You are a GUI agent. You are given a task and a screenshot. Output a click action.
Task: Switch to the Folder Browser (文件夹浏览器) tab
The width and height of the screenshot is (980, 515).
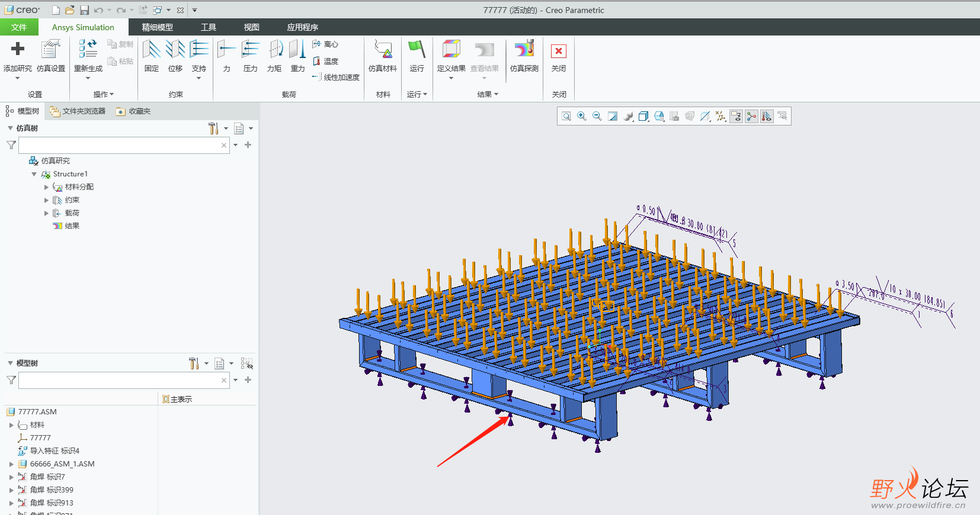click(78, 111)
